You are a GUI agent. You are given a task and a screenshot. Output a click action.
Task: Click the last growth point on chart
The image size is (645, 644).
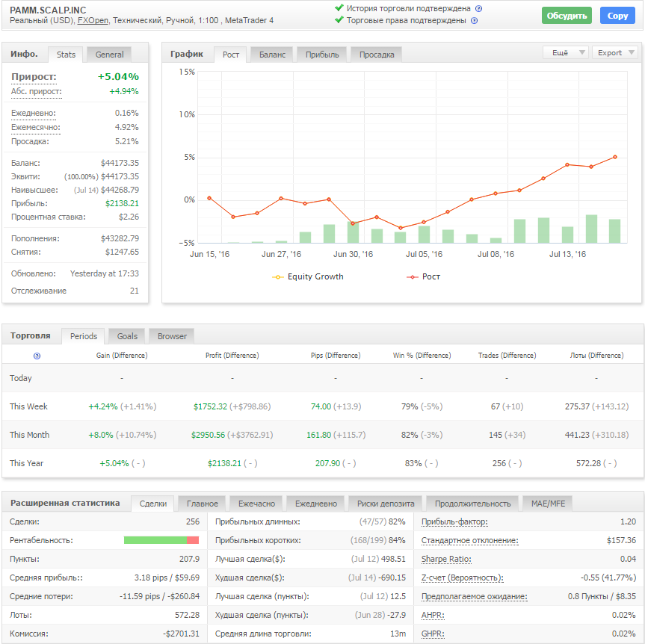tap(615, 157)
